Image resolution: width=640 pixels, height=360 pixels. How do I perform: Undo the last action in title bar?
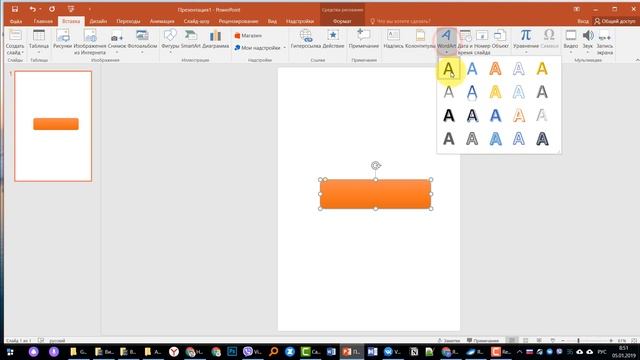(x=32, y=9)
